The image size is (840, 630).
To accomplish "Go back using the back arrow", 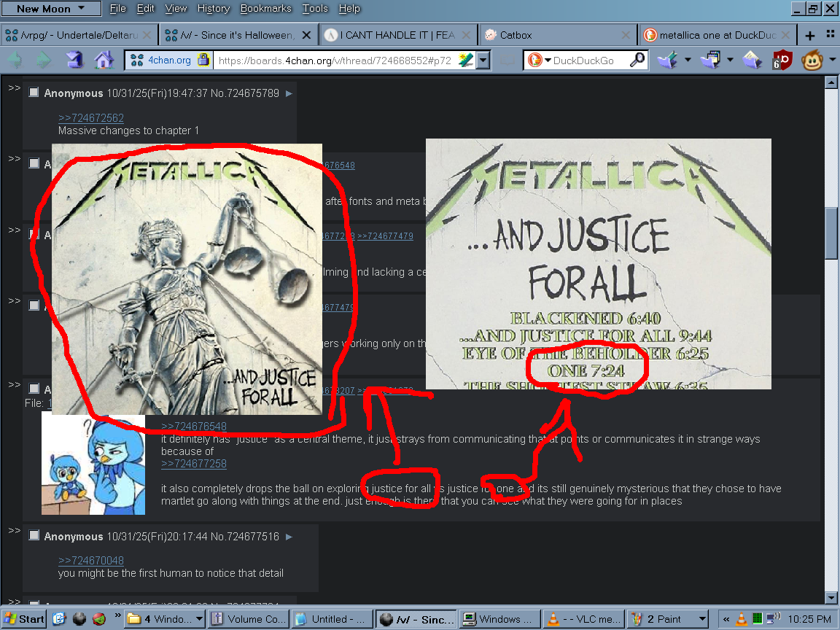I will point(15,60).
